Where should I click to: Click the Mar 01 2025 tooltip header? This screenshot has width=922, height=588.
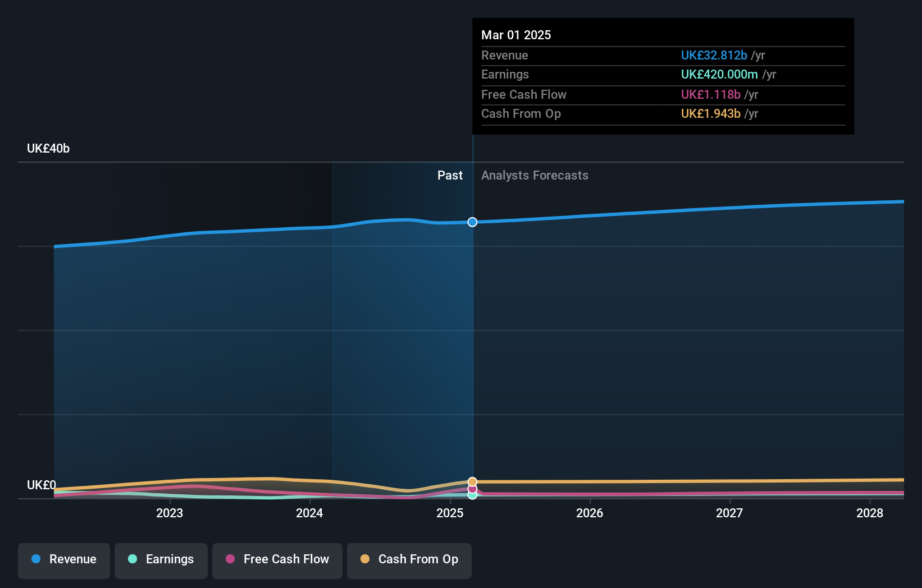pos(516,35)
